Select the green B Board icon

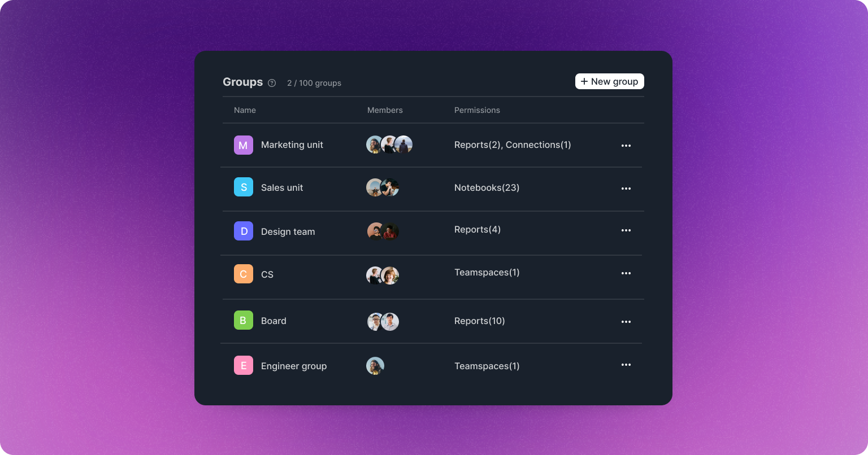coord(244,321)
